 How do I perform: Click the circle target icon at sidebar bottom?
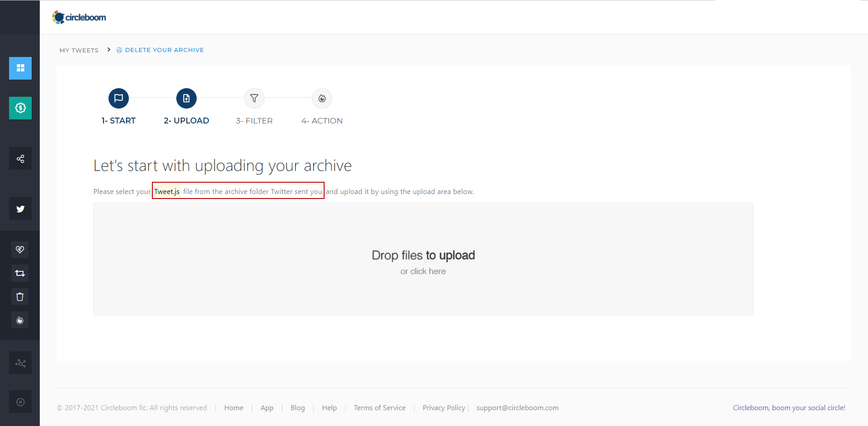20,402
